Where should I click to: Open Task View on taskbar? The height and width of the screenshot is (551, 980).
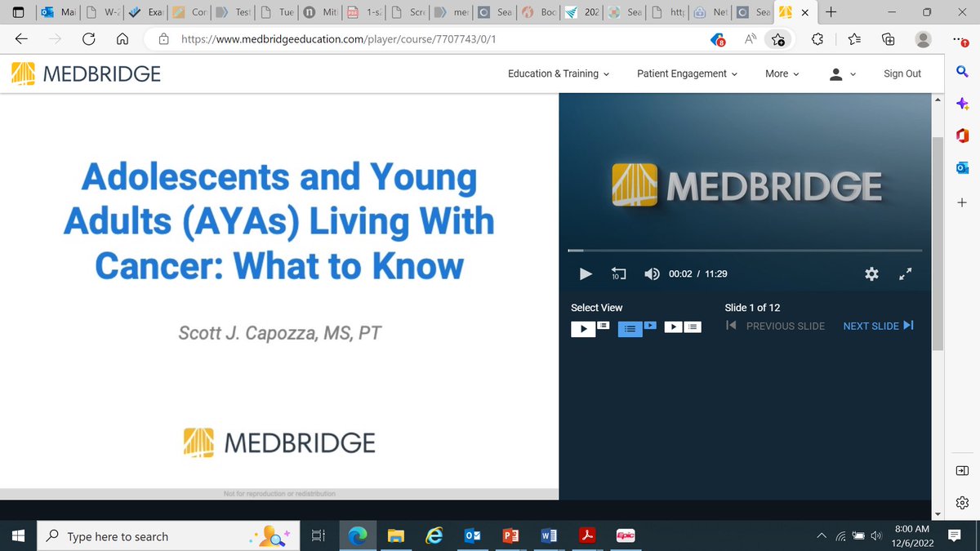point(318,536)
